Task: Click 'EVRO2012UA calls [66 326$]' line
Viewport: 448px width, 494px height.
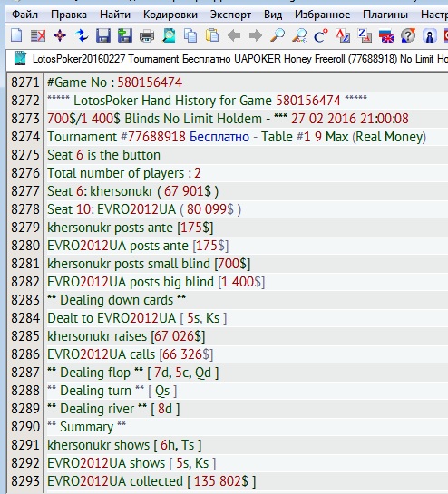Action: tap(131, 354)
